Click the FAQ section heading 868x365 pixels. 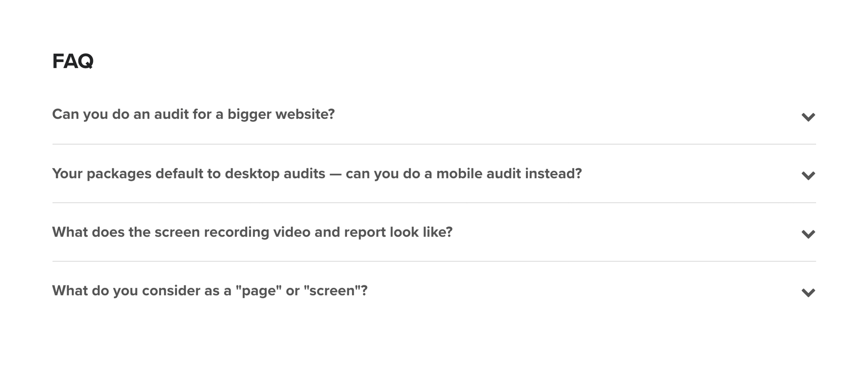click(x=72, y=61)
